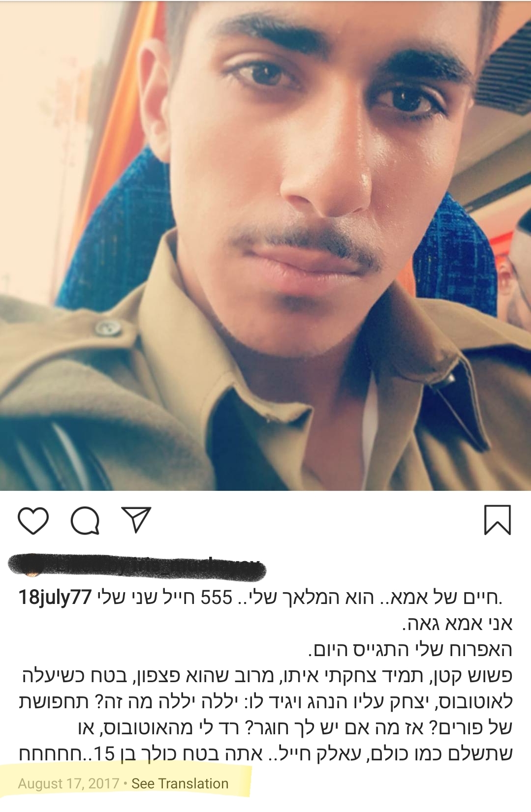Click the See Translation link
The image size is (531, 812).
coord(180,783)
